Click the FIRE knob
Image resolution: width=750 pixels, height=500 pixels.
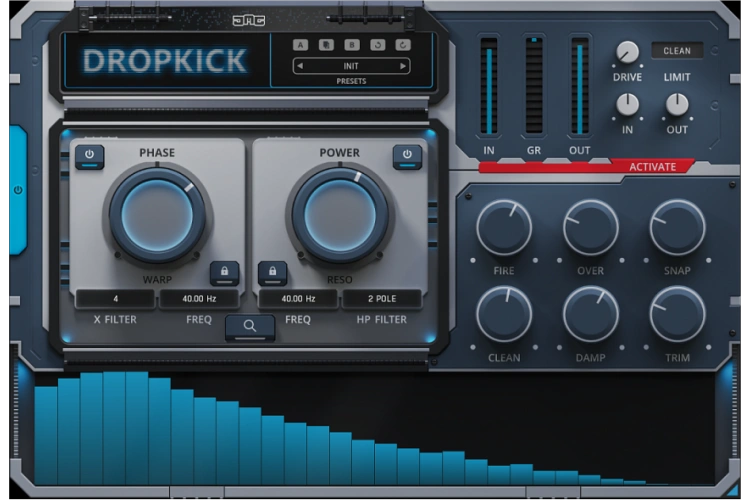[x=504, y=228]
